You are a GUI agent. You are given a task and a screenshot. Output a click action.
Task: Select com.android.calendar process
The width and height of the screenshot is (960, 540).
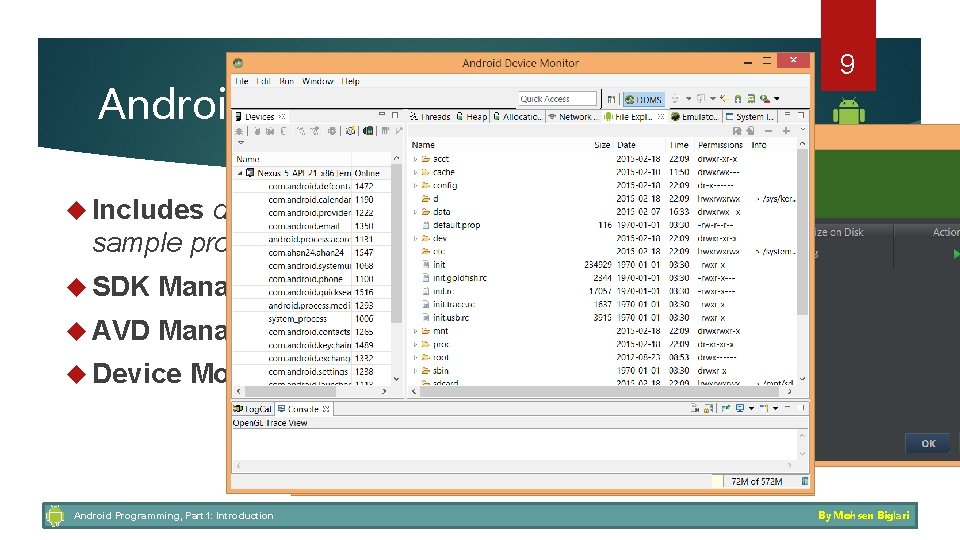(309, 200)
